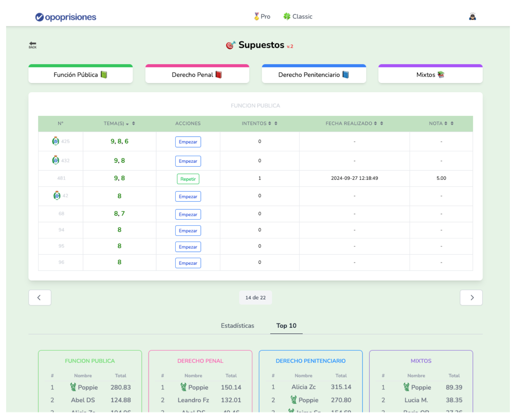Go to the previous page arrow
This screenshot has width=516, height=420.
click(40, 297)
